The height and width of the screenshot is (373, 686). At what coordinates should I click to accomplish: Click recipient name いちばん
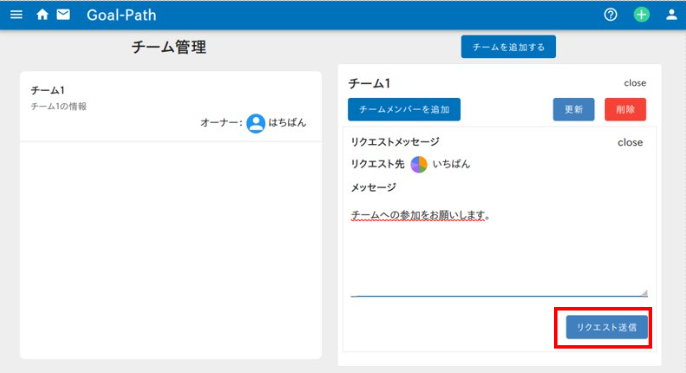point(451,164)
